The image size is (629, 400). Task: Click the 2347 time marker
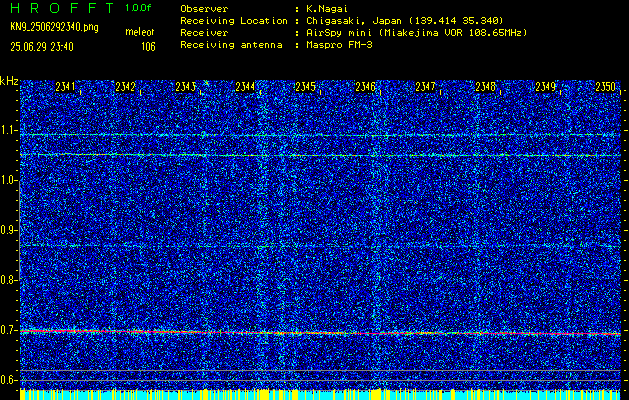425,87
